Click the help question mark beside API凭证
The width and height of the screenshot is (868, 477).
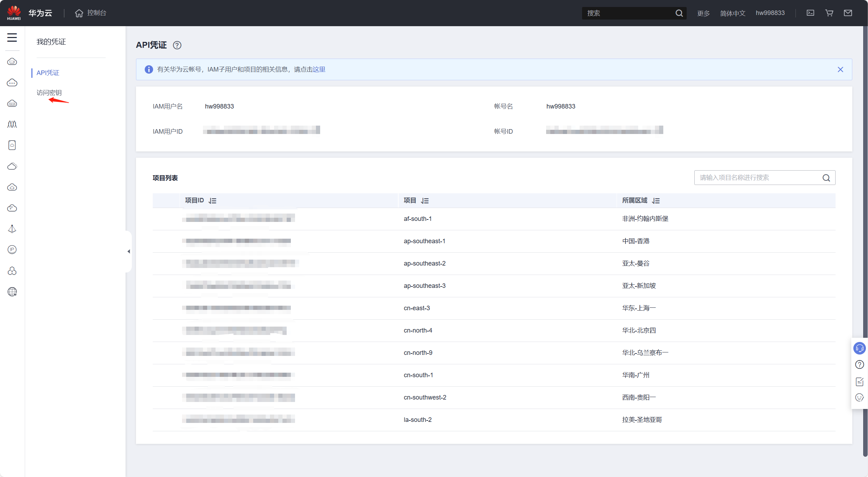tap(177, 45)
